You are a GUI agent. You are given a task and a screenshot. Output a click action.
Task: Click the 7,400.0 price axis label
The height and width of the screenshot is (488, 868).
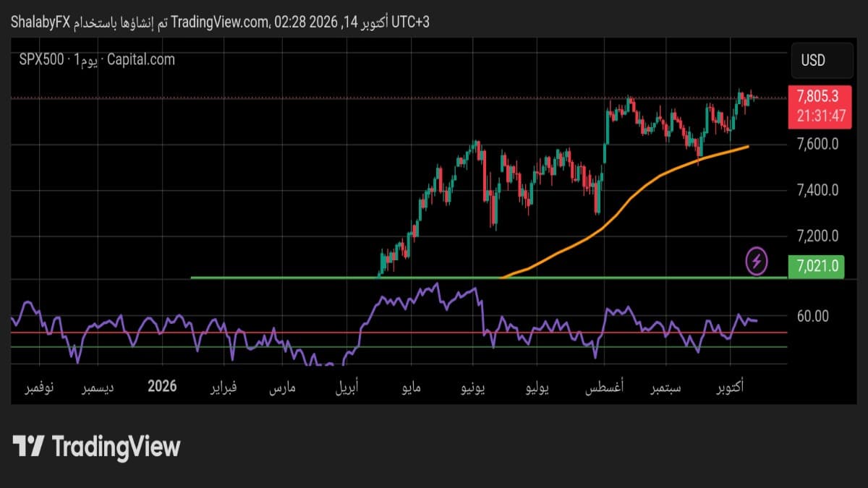pos(817,190)
